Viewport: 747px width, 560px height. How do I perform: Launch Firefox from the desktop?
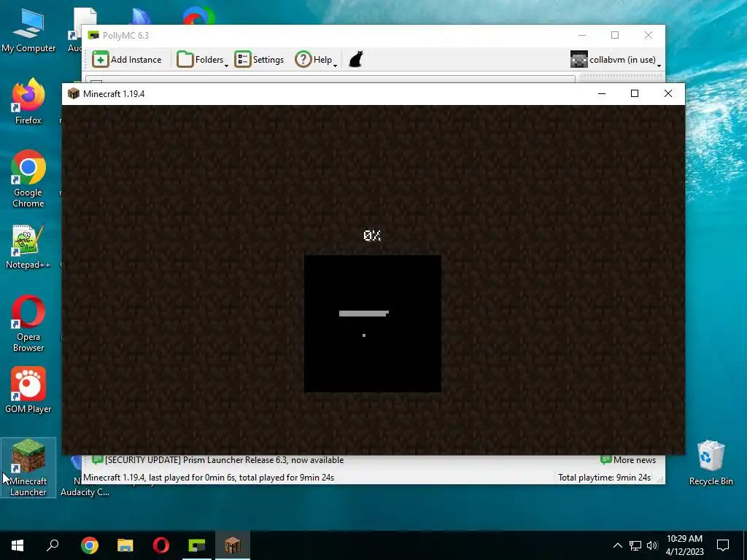[x=28, y=101]
